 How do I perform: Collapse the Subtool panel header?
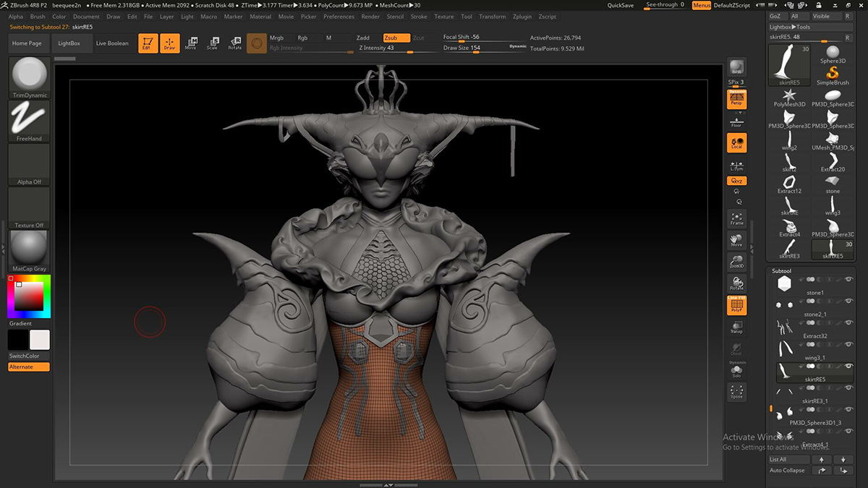point(782,271)
